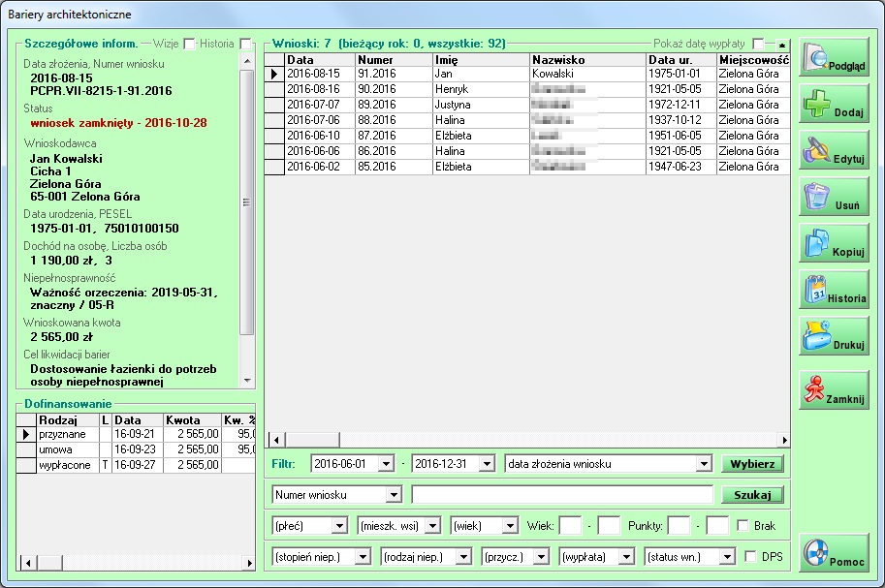Click the 'Data ur.' column header
The height and width of the screenshot is (588, 885).
(681, 60)
